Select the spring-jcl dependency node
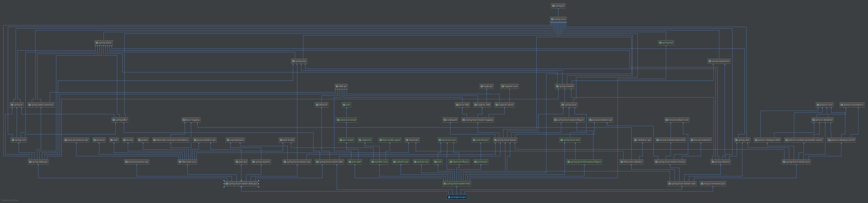This screenshot has width=868, height=203. tap(558, 6)
